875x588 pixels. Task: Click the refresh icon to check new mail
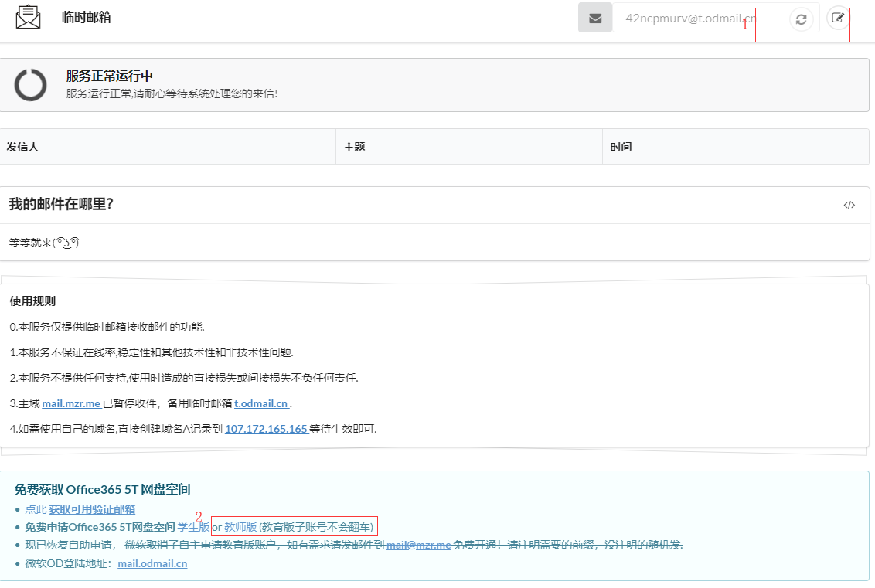(x=801, y=19)
